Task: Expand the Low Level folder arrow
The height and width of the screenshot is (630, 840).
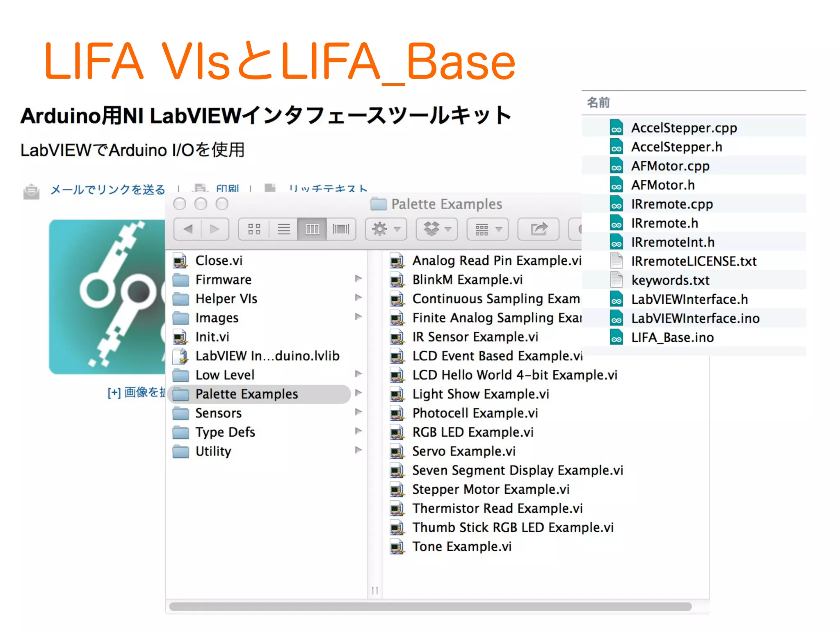Action: click(358, 374)
